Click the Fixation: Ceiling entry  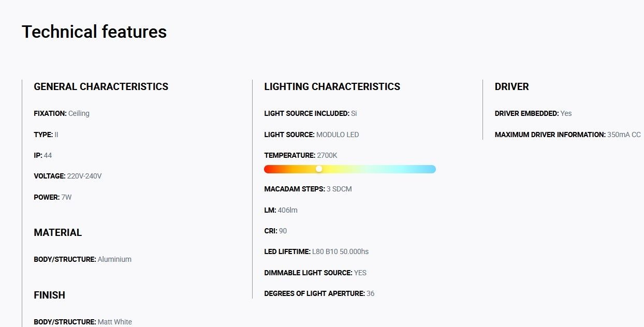62,113
